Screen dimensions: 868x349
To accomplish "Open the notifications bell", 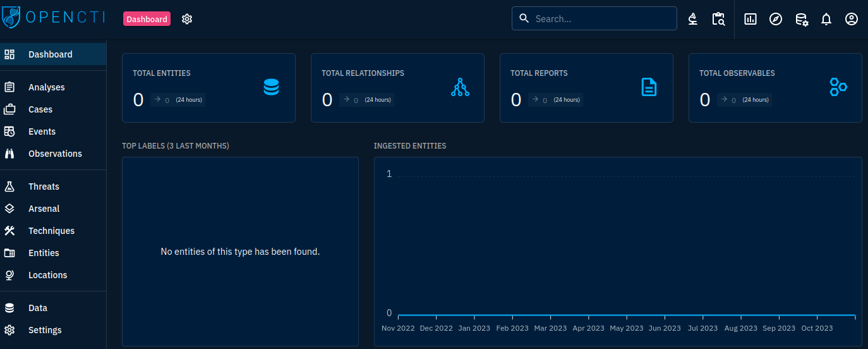I will (826, 19).
